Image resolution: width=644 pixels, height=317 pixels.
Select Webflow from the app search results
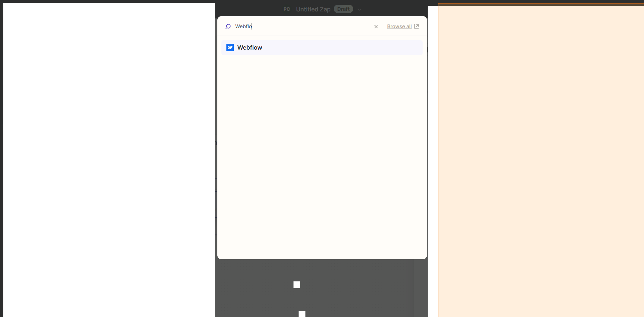tap(322, 48)
